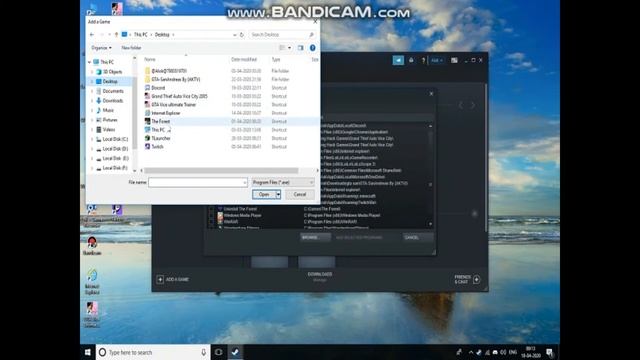
Task: Go back in the Add a Game dialog
Action: pyautogui.click(x=92, y=35)
